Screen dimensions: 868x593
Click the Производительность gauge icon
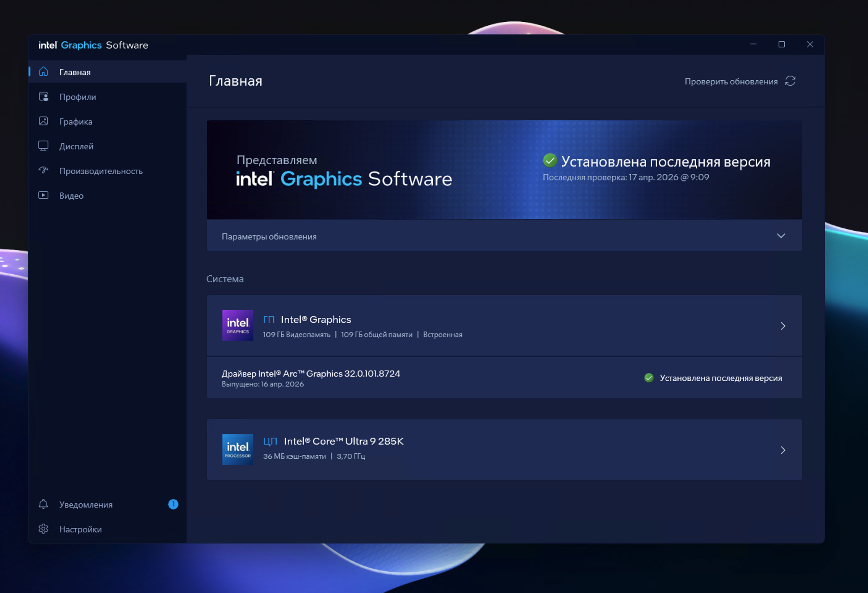43,170
